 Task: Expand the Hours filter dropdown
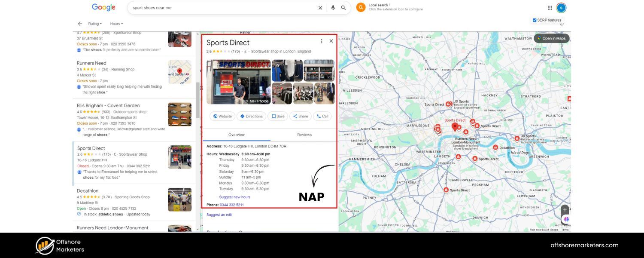[x=116, y=24]
